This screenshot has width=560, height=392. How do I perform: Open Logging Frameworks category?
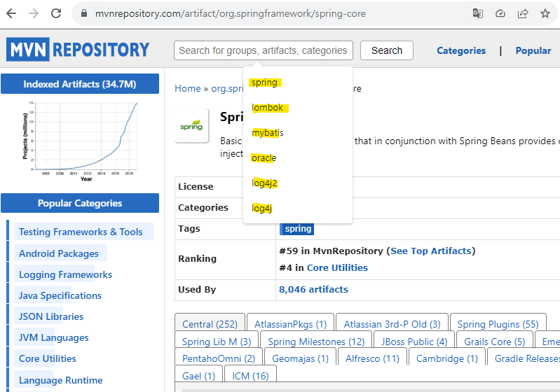pos(65,274)
